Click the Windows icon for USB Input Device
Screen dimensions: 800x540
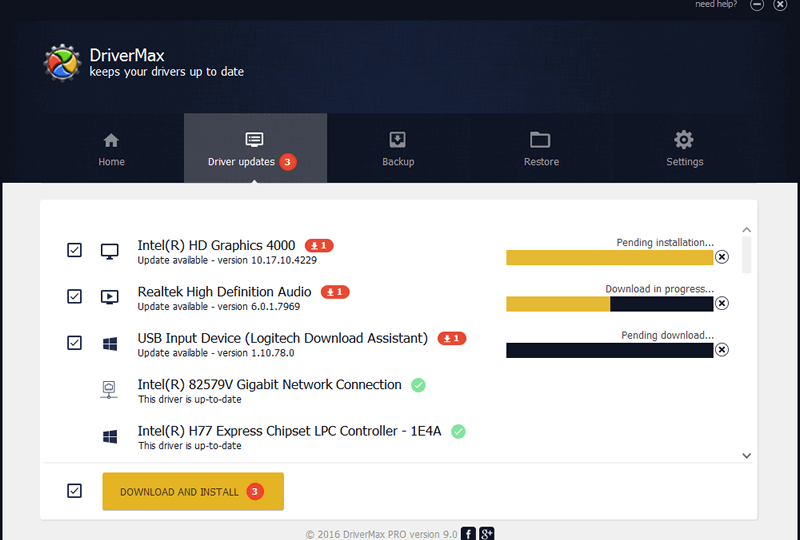110,343
